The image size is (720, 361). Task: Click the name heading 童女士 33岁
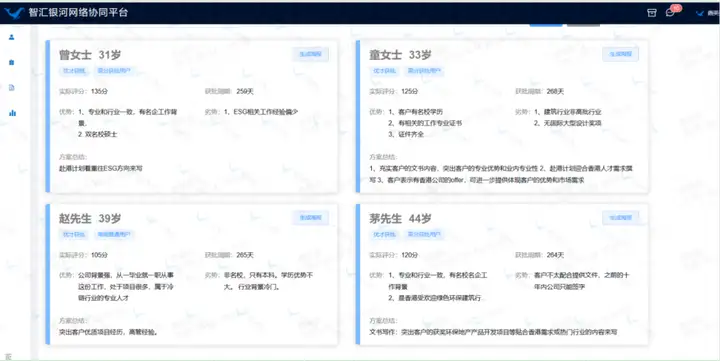pos(400,55)
